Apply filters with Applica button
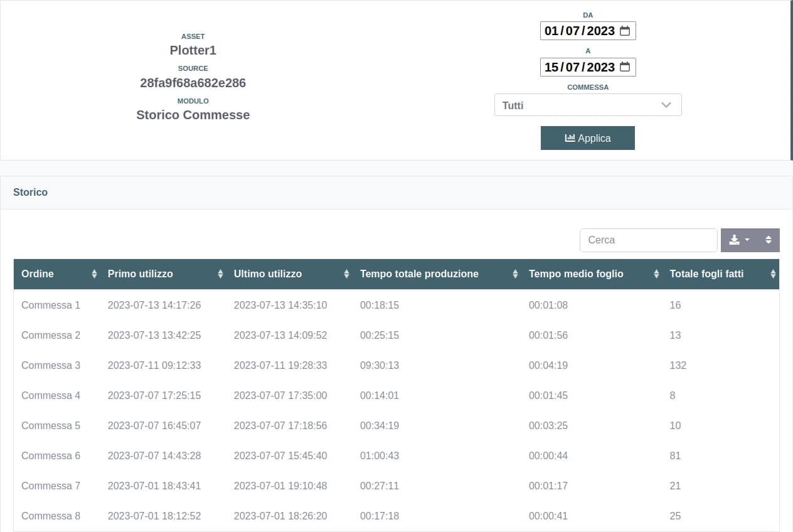This screenshot has width=793, height=532. [x=588, y=138]
